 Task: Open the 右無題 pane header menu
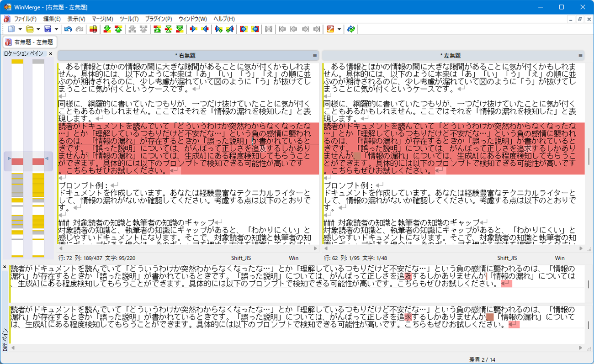pyautogui.click(x=315, y=55)
